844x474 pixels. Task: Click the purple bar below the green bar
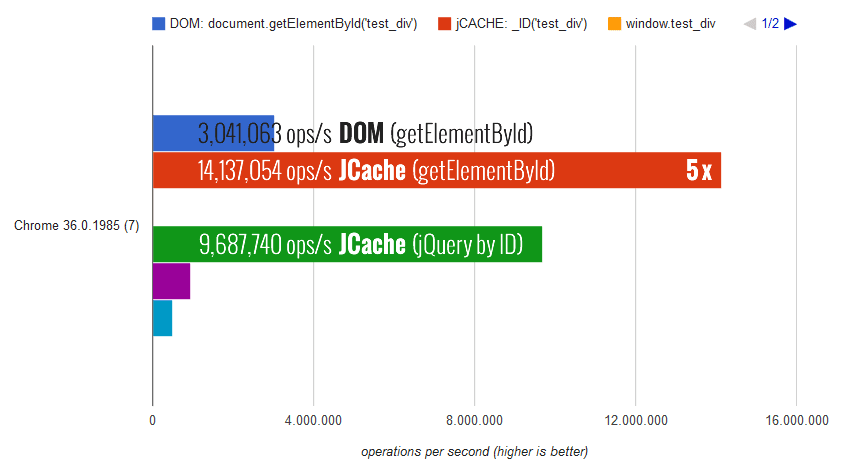[171, 281]
